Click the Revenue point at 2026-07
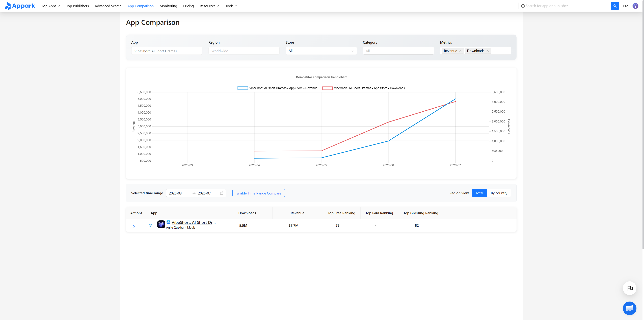Screen dimensions: 644x320 [455, 99]
